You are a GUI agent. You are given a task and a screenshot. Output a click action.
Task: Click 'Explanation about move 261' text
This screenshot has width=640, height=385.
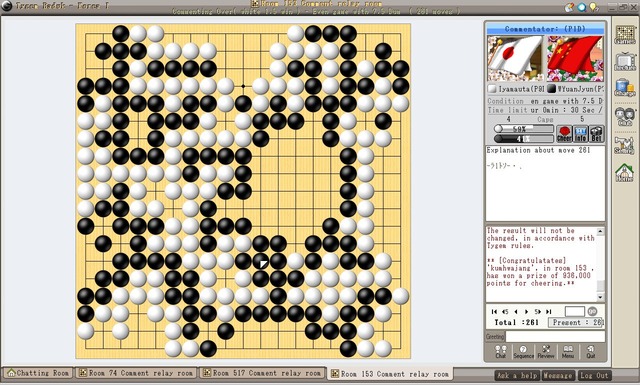pos(538,150)
